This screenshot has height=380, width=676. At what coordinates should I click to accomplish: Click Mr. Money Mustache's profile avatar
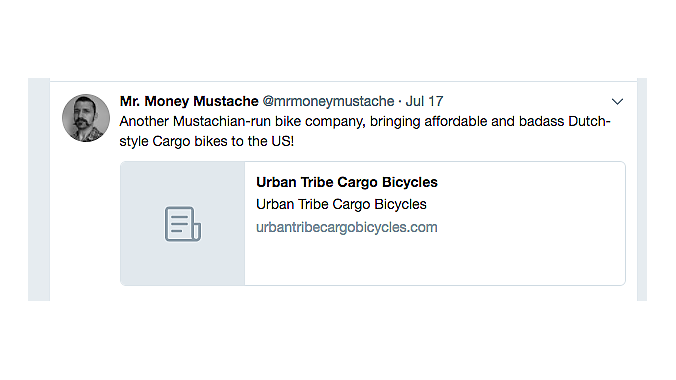coord(86,118)
